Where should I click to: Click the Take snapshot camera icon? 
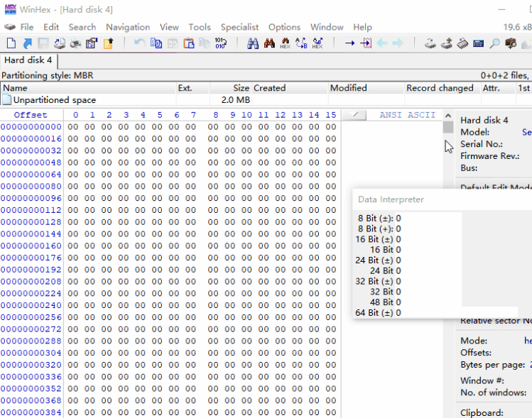click(x=511, y=43)
